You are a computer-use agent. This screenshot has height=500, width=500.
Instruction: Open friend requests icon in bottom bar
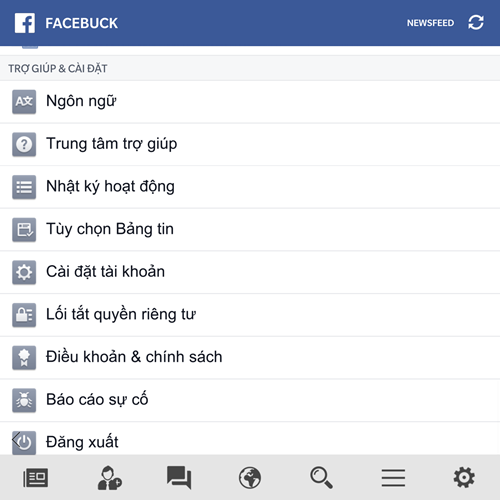(110, 478)
